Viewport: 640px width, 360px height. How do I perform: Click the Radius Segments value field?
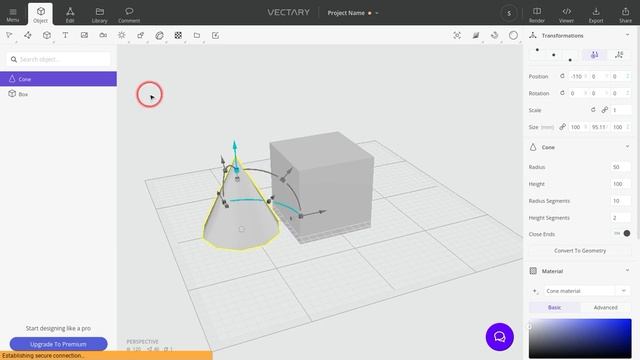tap(621, 201)
